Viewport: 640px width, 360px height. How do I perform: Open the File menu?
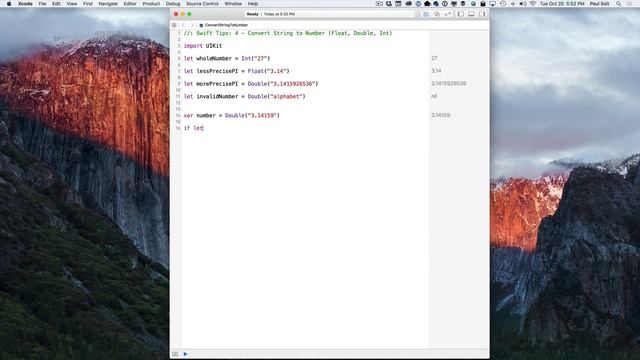[42, 4]
